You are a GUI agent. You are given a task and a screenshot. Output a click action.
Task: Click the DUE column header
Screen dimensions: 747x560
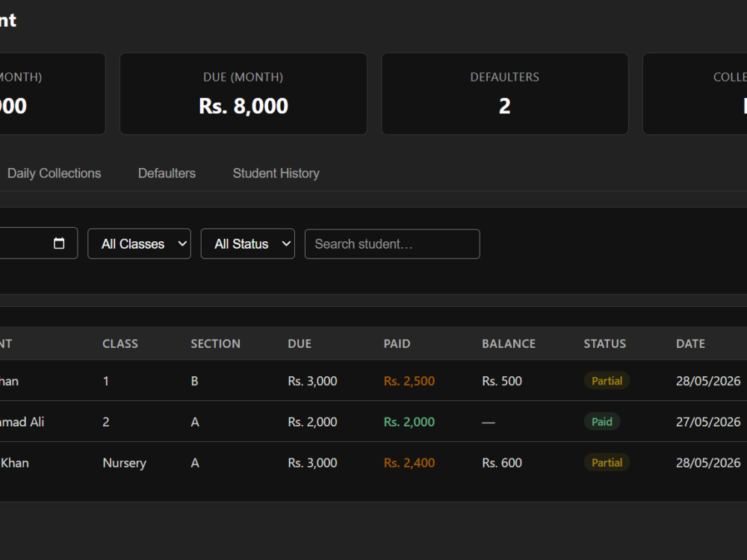click(300, 343)
